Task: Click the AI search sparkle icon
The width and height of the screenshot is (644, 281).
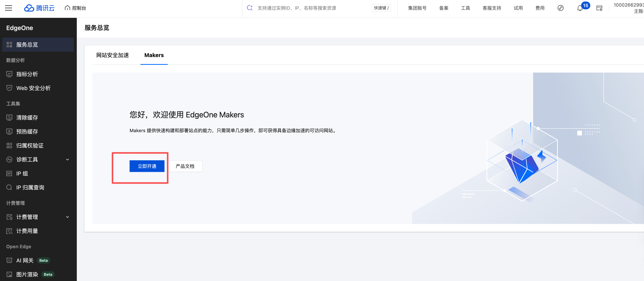Action: (249, 8)
